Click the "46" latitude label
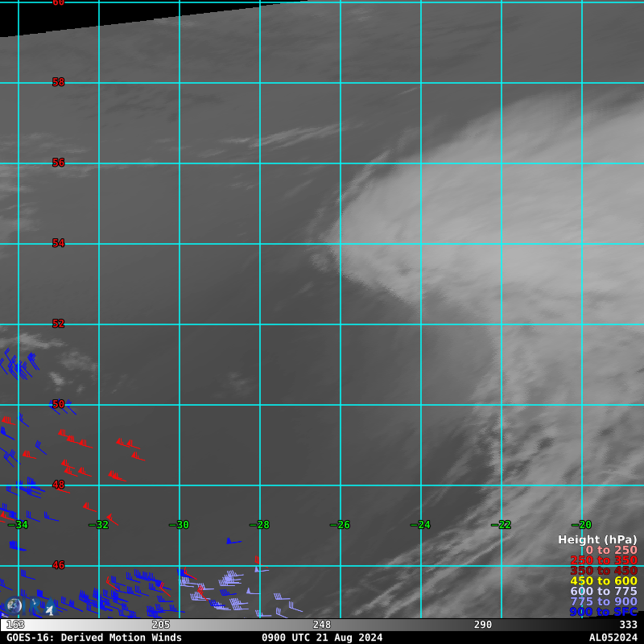The height and width of the screenshot is (644, 644). coord(58,565)
